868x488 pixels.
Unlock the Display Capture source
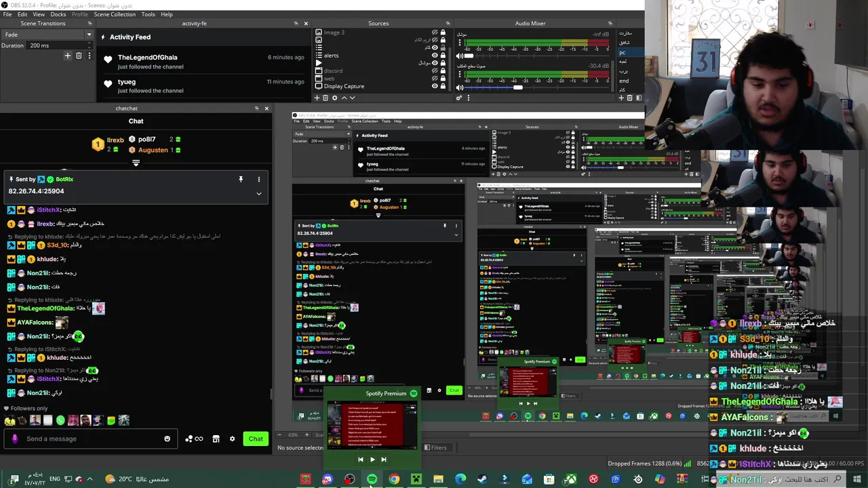click(443, 86)
